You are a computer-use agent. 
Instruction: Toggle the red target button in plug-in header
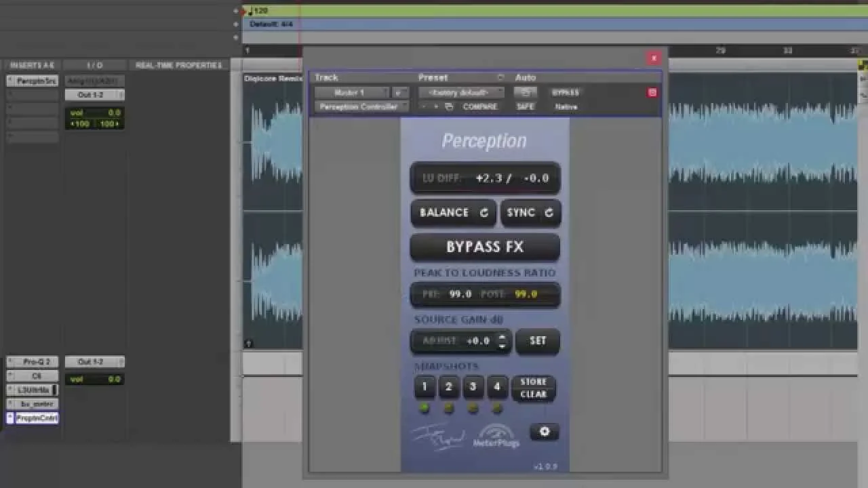coord(652,92)
